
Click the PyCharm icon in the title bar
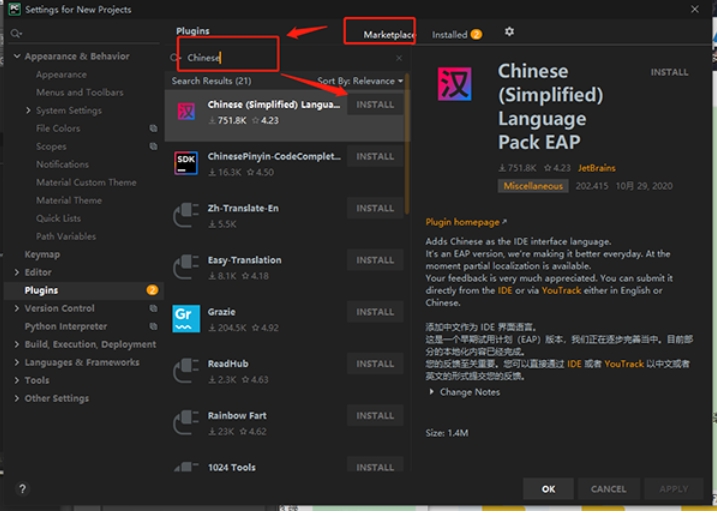[15, 9]
